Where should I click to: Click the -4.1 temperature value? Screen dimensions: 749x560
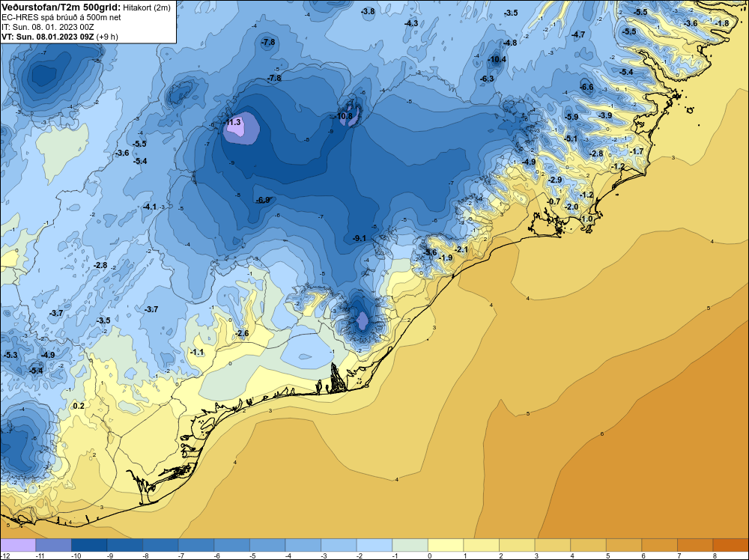150,207
